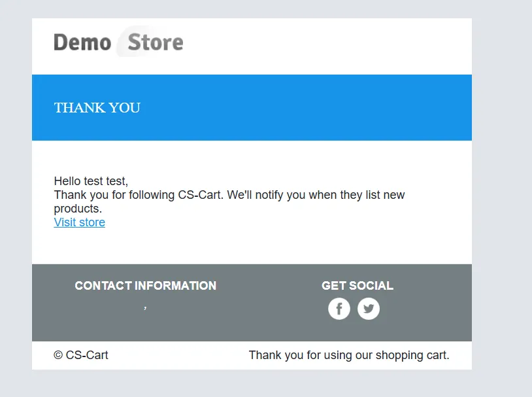Image resolution: width=532 pixels, height=397 pixels.
Task: Click the copyright © symbol
Action: [x=58, y=355]
